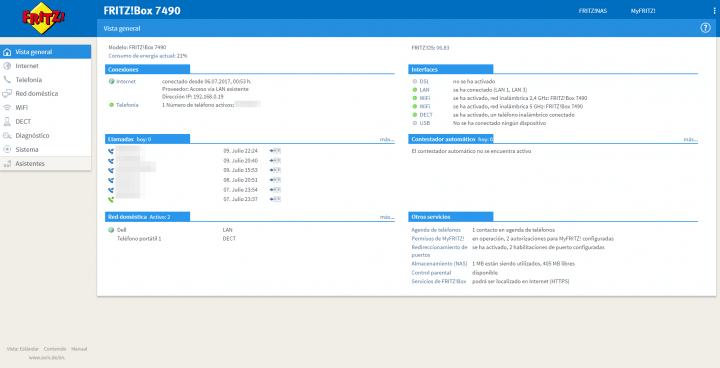Click the home icon beside Vista general
This screenshot has width=720, height=368.
(7, 52)
